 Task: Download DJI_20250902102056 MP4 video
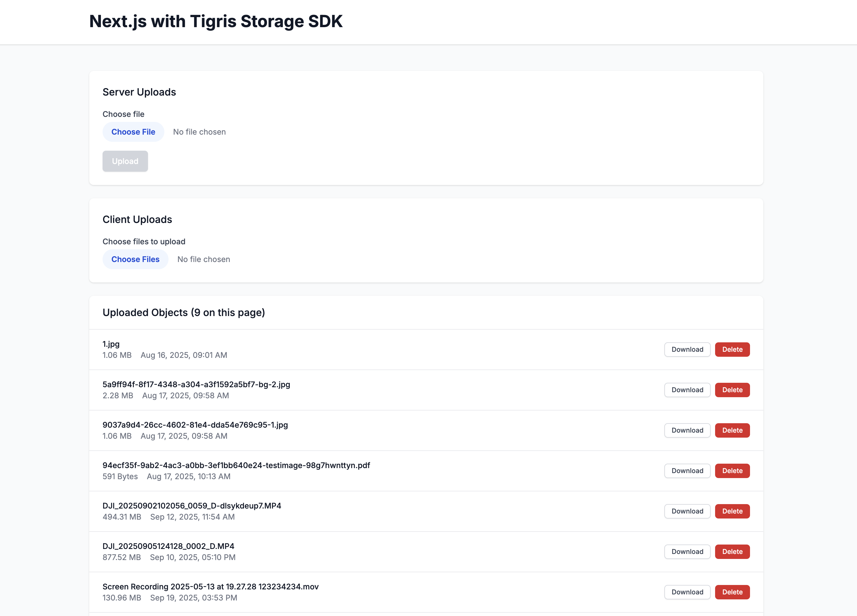[x=687, y=511]
